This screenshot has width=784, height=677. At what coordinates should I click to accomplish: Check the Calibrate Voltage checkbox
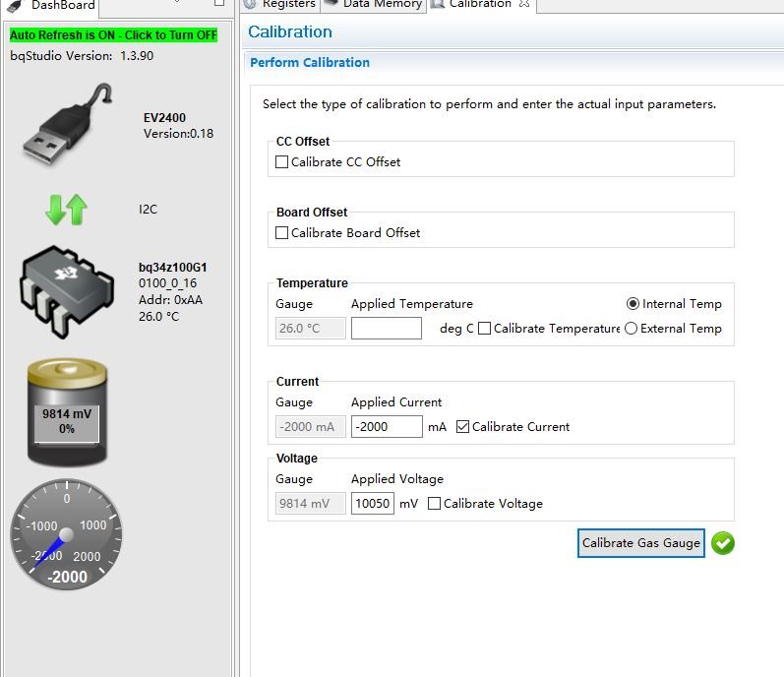(435, 504)
